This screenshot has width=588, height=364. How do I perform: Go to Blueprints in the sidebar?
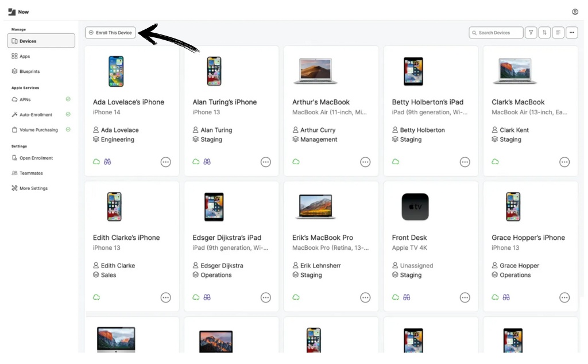pyautogui.click(x=29, y=71)
